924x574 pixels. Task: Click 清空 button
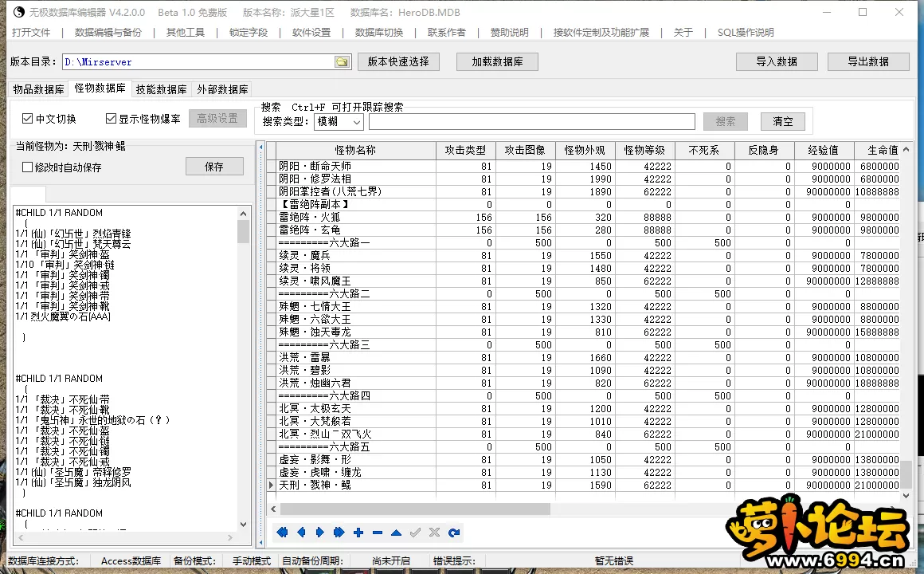[783, 121]
